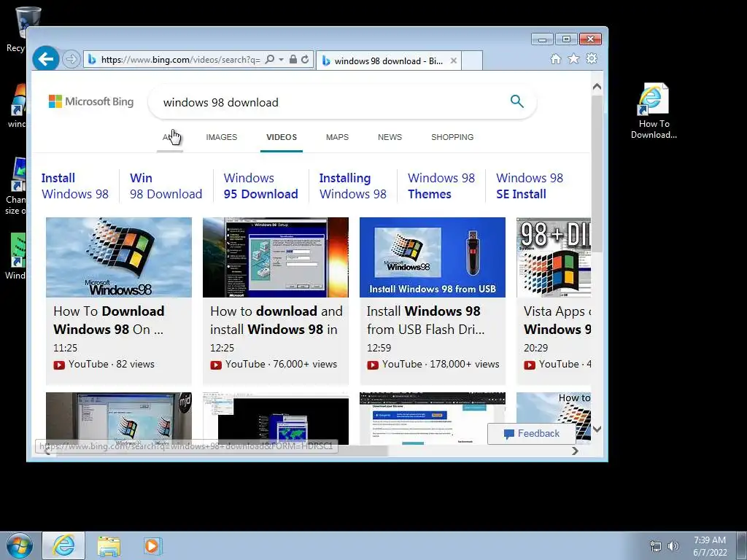Click the horizontal scrollbar right arrow

(x=575, y=451)
